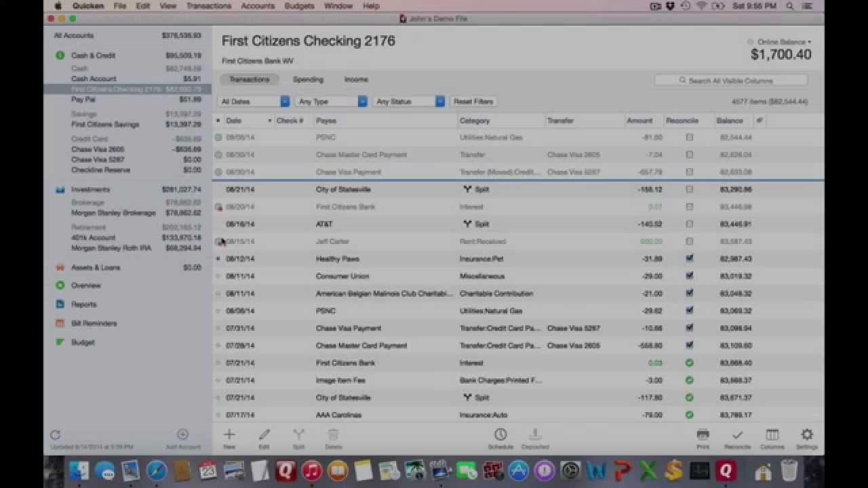
Task: Open the Columns chooser icon
Action: point(772,434)
